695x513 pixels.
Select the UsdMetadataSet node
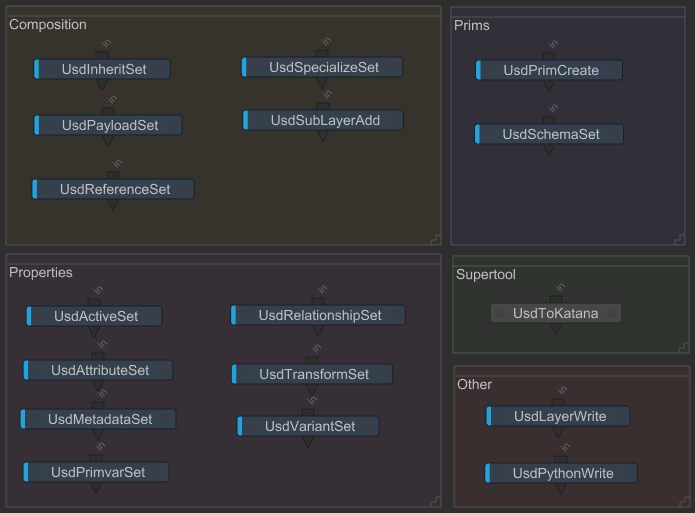tap(99, 419)
